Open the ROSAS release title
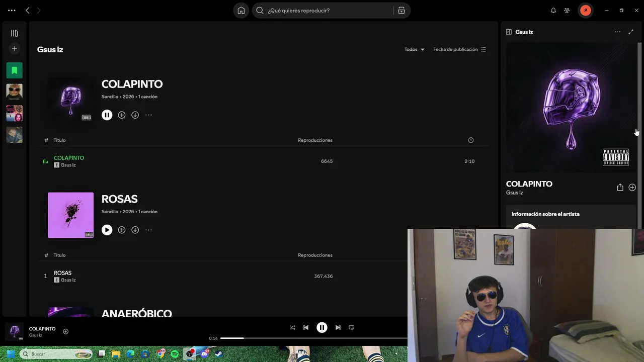This screenshot has height=362, width=644. pyautogui.click(x=119, y=199)
